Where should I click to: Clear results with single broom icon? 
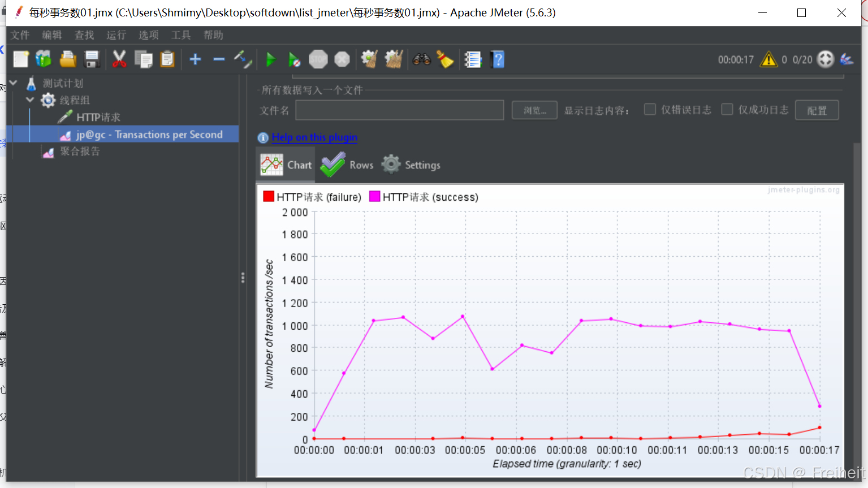369,59
